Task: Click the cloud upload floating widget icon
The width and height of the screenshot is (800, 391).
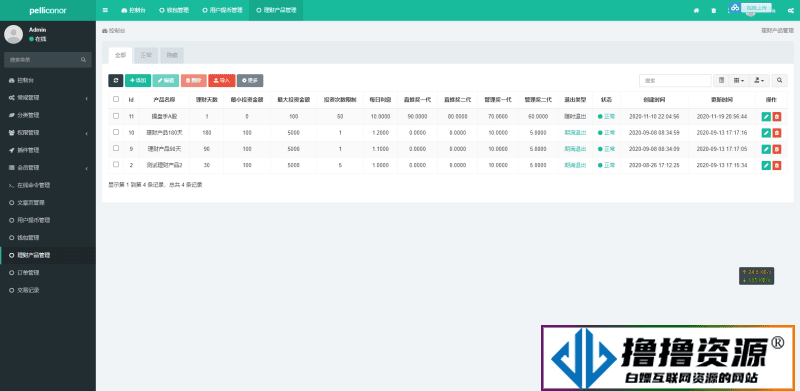Action: click(x=735, y=8)
